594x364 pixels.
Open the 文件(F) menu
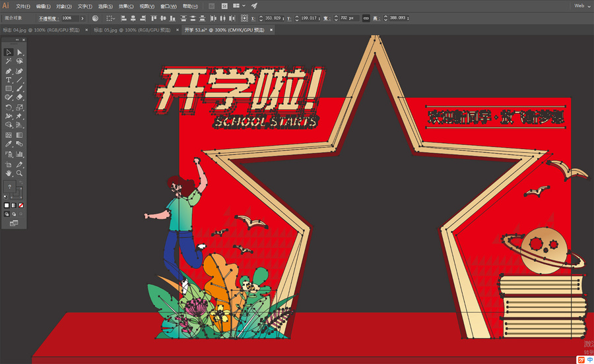(x=23, y=7)
